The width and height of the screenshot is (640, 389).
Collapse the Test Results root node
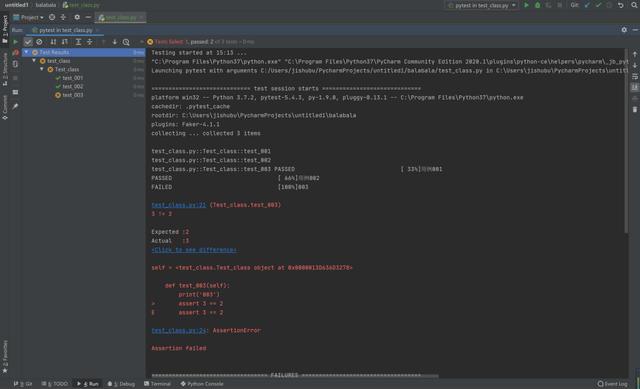click(x=27, y=52)
